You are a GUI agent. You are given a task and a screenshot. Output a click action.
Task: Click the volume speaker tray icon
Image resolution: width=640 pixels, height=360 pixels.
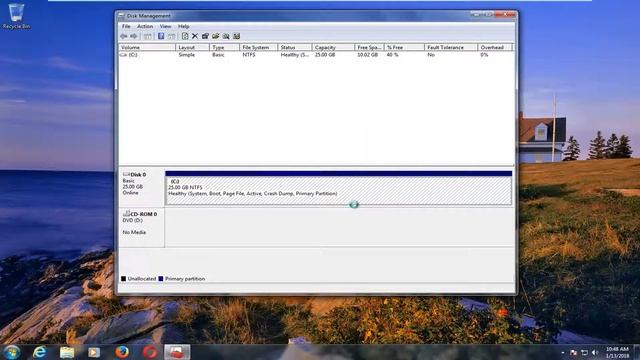tap(595, 352)
